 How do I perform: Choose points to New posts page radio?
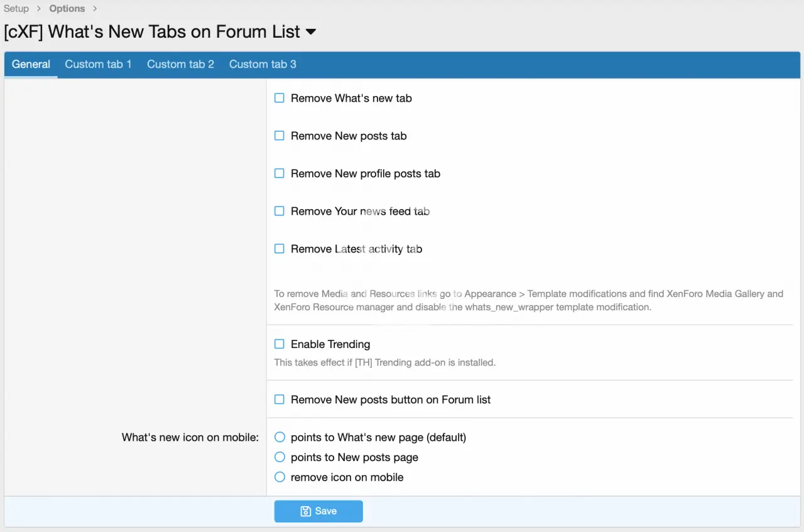280,457
